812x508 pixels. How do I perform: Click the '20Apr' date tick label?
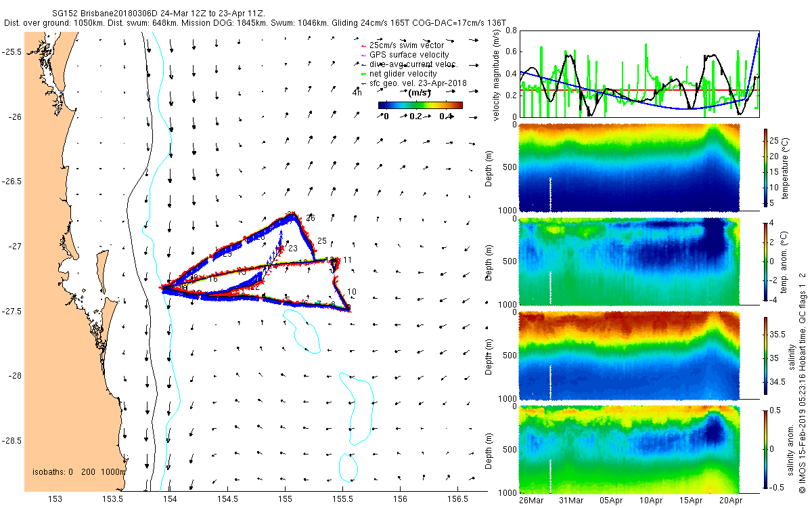click(x=731, y=500)
